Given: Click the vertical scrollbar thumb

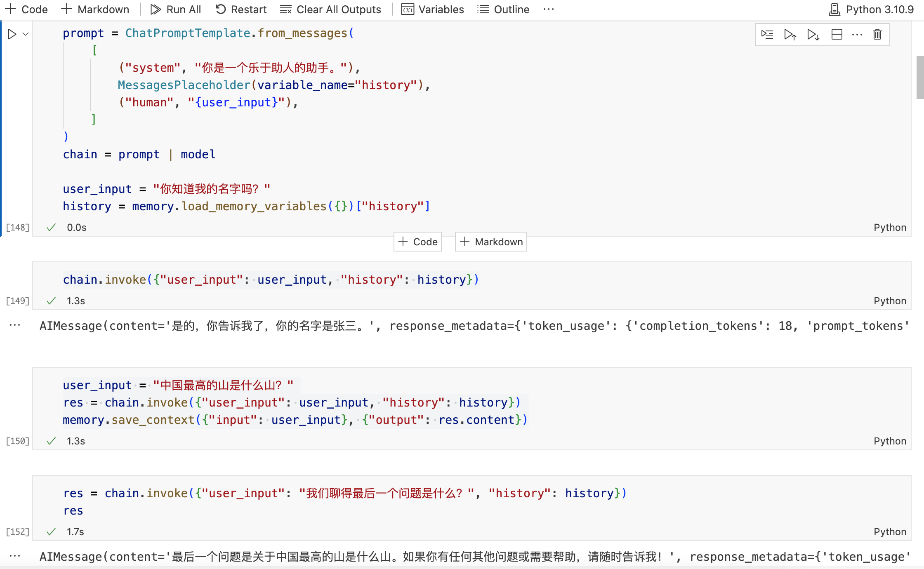Looking at the screenshot, I should point(920,78).
